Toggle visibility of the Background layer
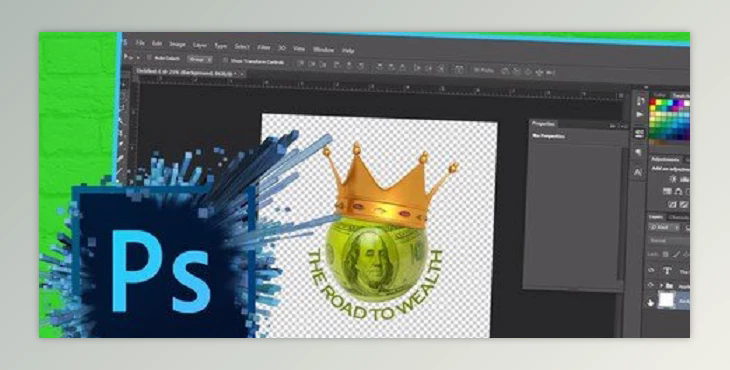This screenshot has height=370, width=730. point(650,303)
